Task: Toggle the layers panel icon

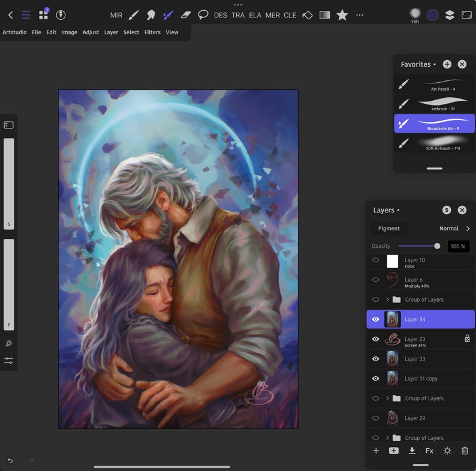Action: click(x=450, y=15)
